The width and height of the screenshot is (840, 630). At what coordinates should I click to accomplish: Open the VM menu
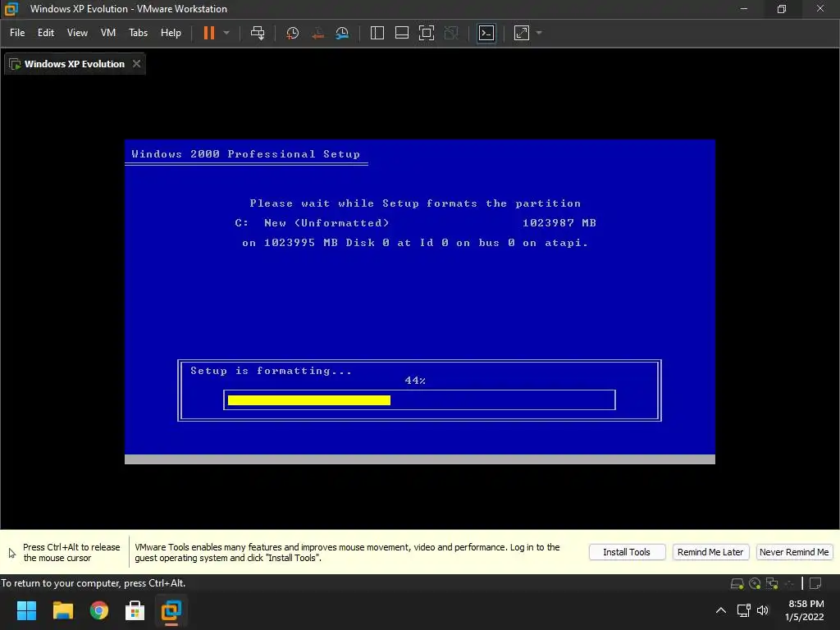click(x=108, y=33)
